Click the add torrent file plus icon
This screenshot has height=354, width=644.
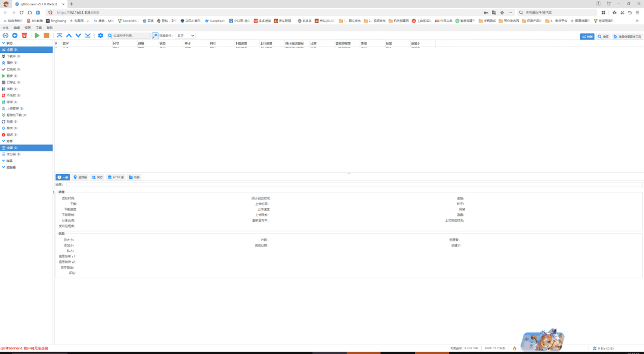tap(15, 36)
